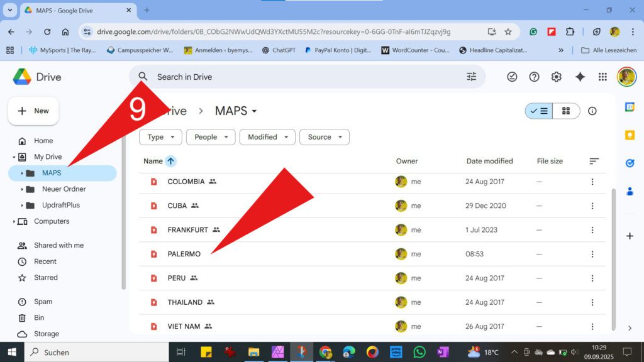Open more options for the PALERMO file
Image resolution: width=644 pixels, height=362 pixels.
coord(592,254)
